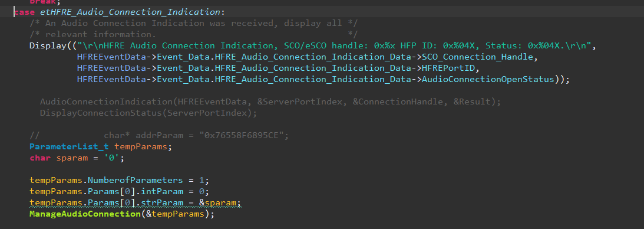The image size is (644, 229).
Task: Click the Display function call
Action: pos(48,45)
